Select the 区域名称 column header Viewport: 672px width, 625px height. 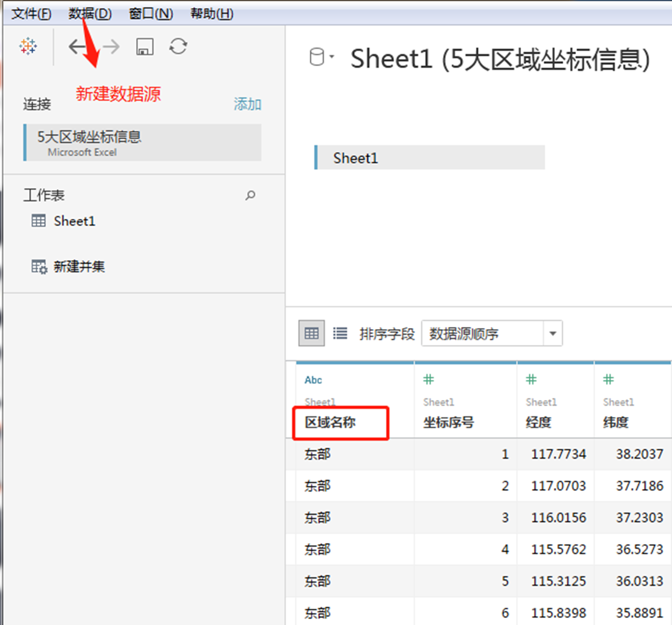point(330,422)
